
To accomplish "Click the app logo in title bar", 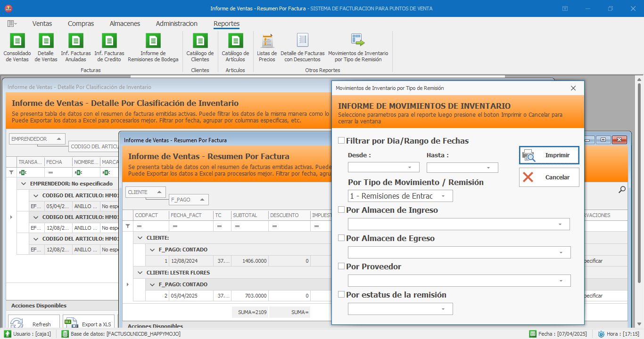I will (x=8, y=8).
